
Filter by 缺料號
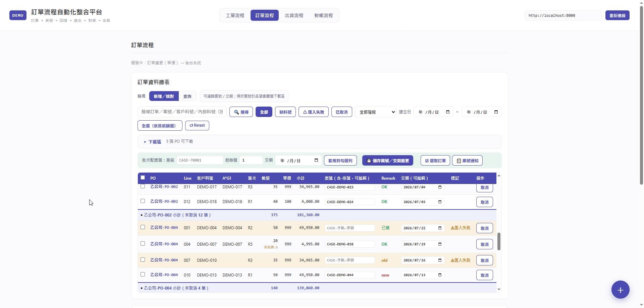click(285, 112)
